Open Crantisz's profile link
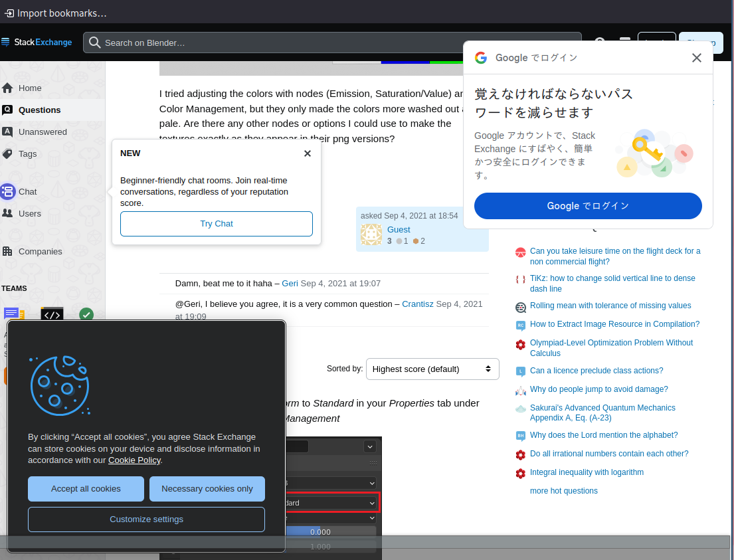 pos(418,304)
